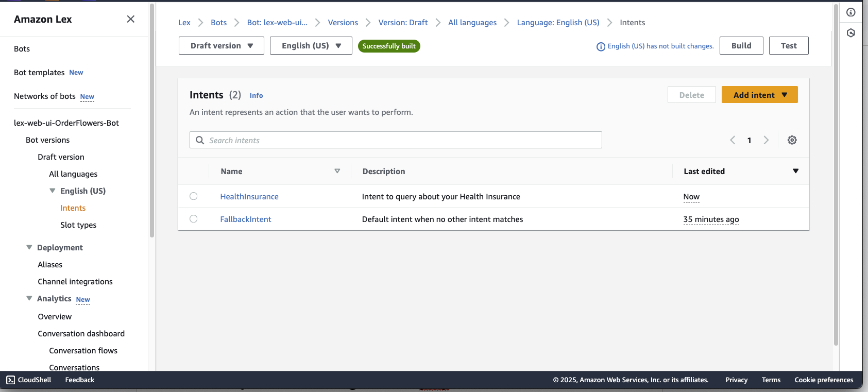Open Draft version in sidebar tree
This screenshot has width=868, height=392.
[61, 157]
